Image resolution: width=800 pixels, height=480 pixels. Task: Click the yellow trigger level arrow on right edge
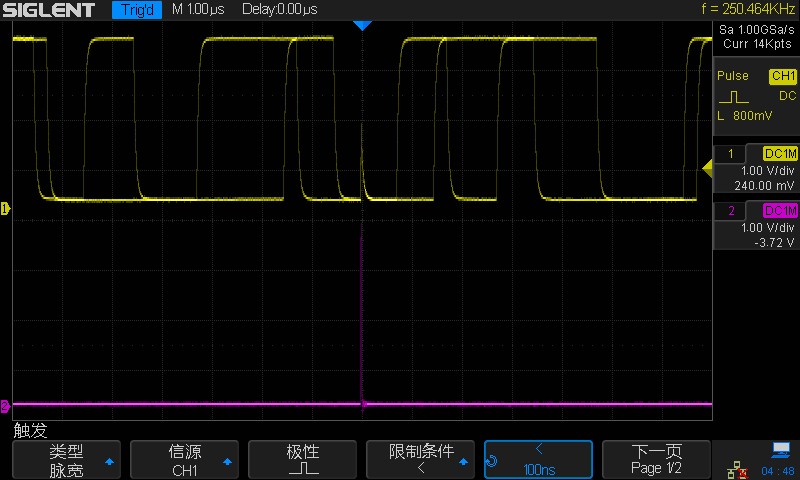[x=707, y=168]
